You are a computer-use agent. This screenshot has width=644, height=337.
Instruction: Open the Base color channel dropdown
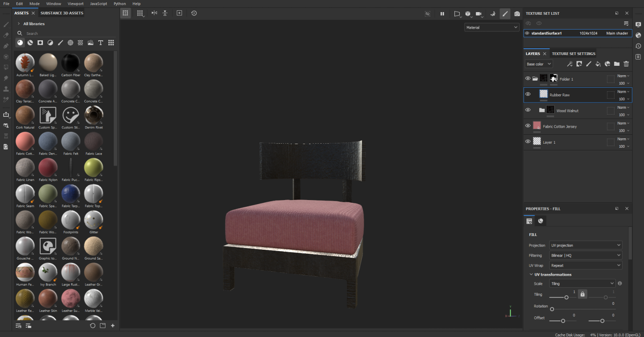[538, 64]
